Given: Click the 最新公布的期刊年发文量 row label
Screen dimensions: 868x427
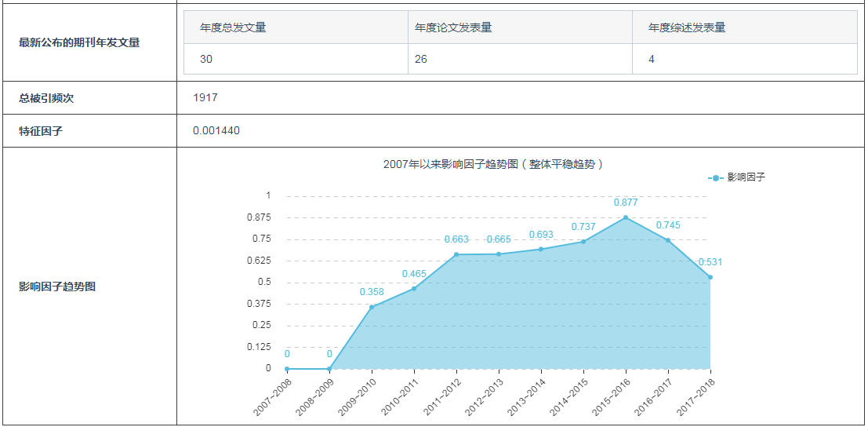Looking at the screenshot, I should coord(79,42).
